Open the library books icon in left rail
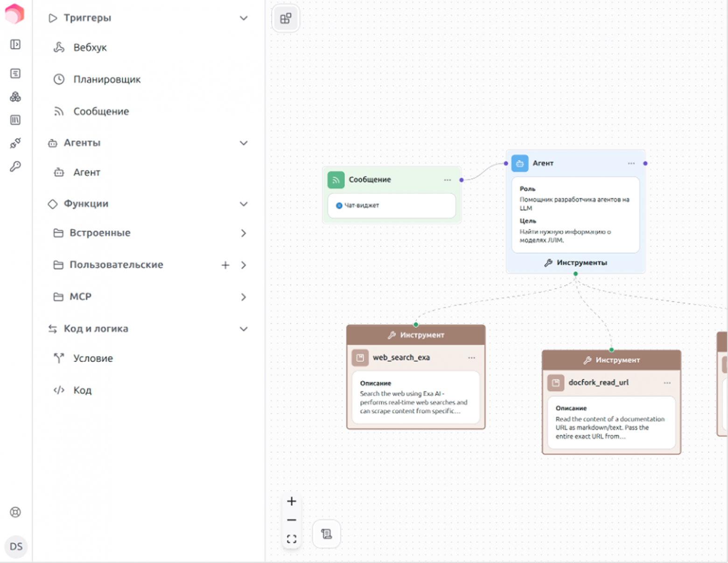 (15, 120)
